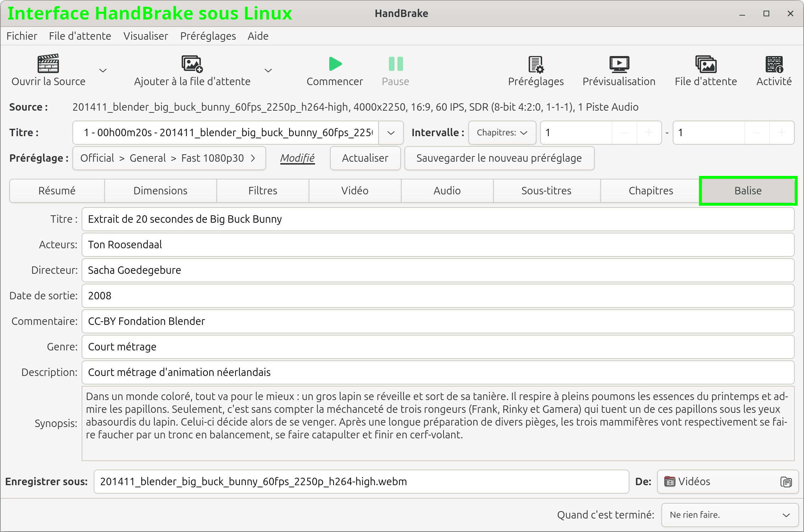Viewport: 804px width, 532px height.
Task: Click the start chapter number field
Action: tap(576, 133)
